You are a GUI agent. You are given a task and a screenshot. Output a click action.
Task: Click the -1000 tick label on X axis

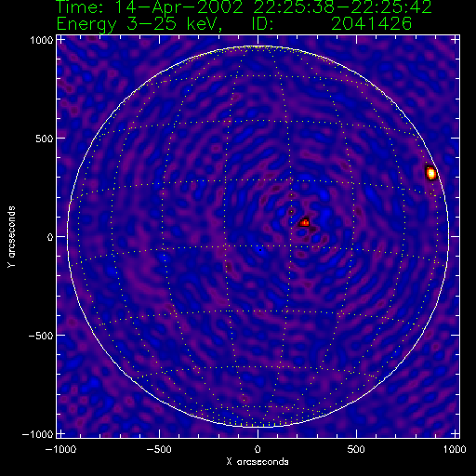coord(60,449)
